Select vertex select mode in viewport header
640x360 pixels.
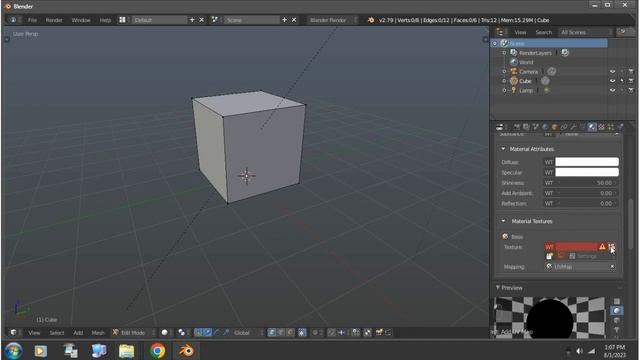tap(271, 333)
